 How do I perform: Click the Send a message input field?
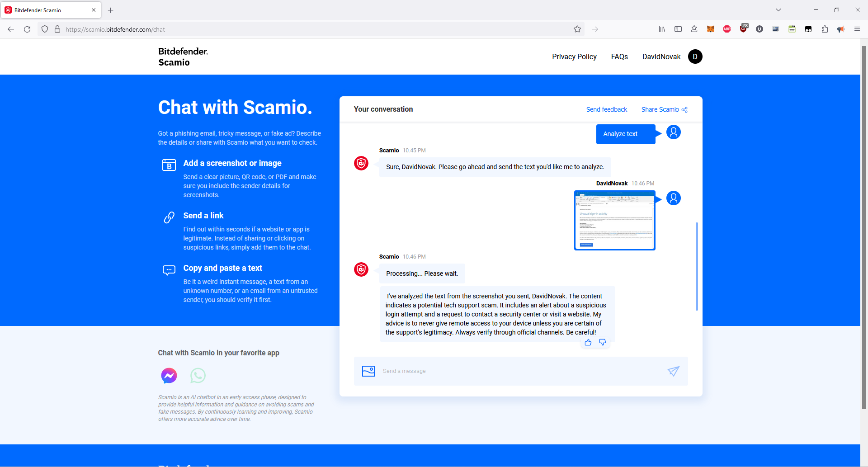coord(520,371)
